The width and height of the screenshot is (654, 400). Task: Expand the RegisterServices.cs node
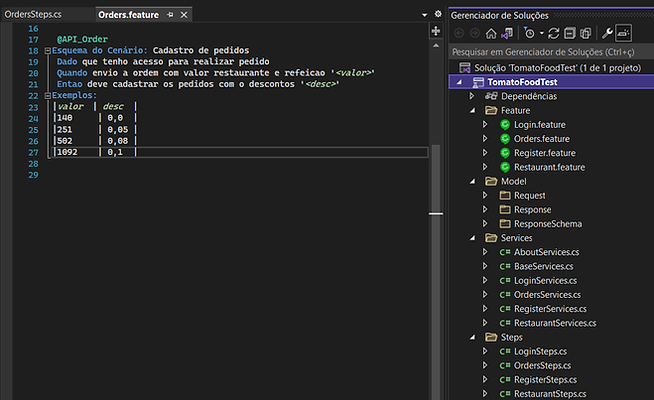pyautogui.click(x=485, y=309)
